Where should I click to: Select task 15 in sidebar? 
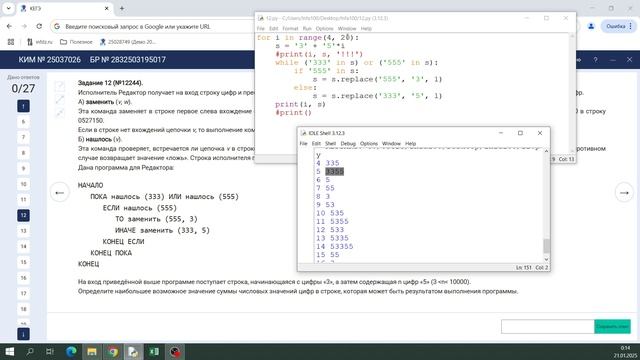click(x=23, y=262)
